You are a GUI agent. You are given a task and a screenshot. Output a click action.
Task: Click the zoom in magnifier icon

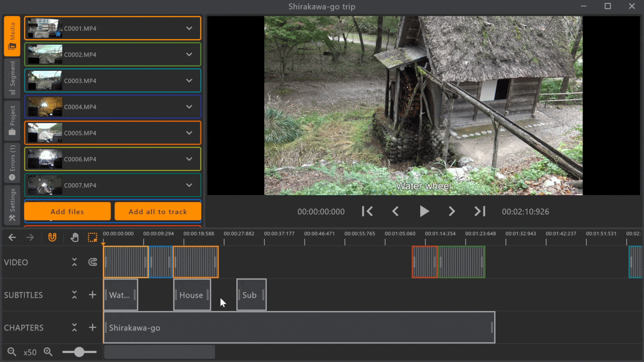tap(48, 352)
